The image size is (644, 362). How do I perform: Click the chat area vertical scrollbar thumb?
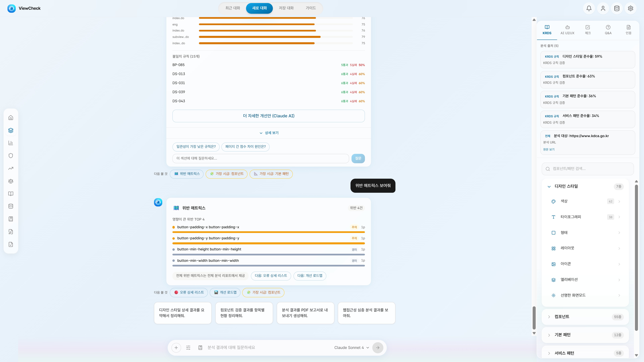(534, 318)
